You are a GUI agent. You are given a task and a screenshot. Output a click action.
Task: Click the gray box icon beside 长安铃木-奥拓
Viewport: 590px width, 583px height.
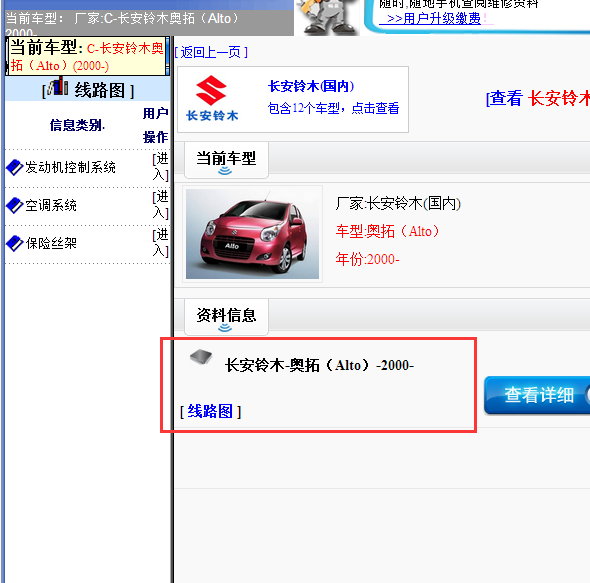click(x=201, y=357)
